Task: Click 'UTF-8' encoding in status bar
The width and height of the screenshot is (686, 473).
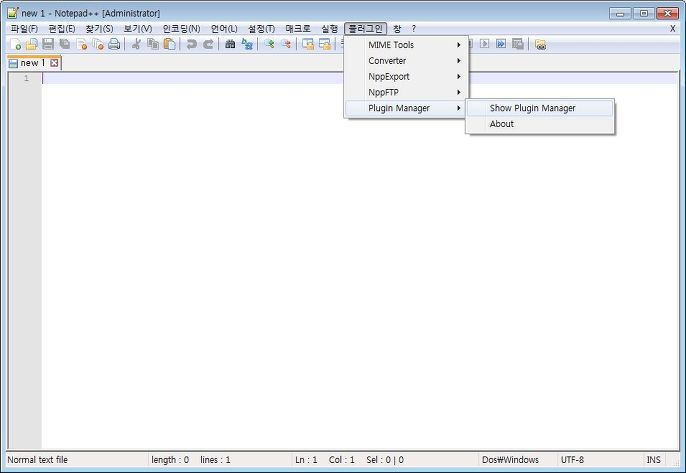Action: (x=572, y=460)
